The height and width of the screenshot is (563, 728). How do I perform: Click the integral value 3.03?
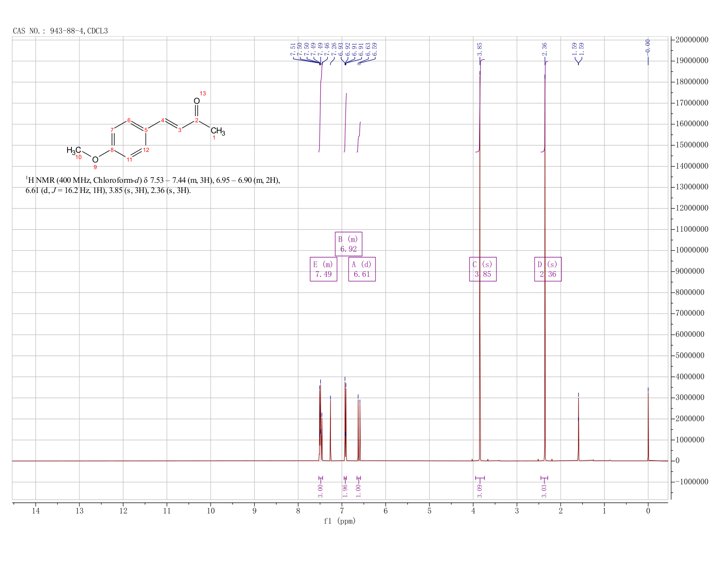click(544, 491)
